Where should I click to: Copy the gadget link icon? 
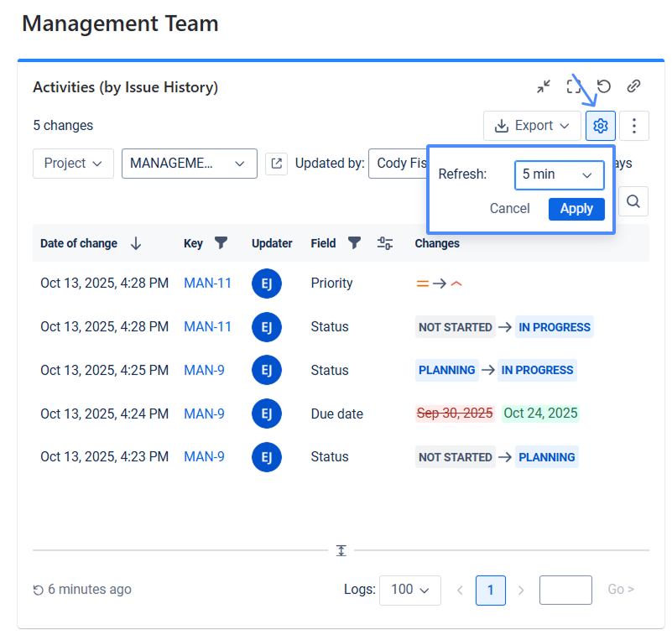[634, 86]
